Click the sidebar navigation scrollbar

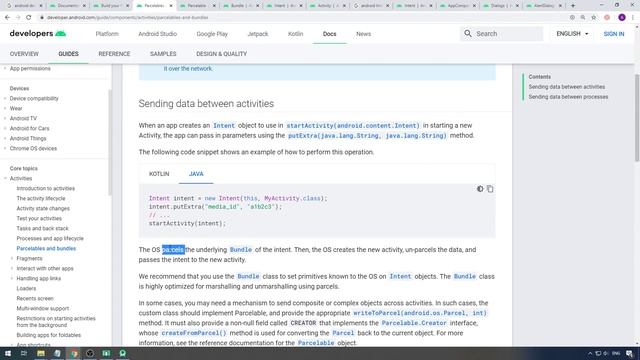click(109, 143)
